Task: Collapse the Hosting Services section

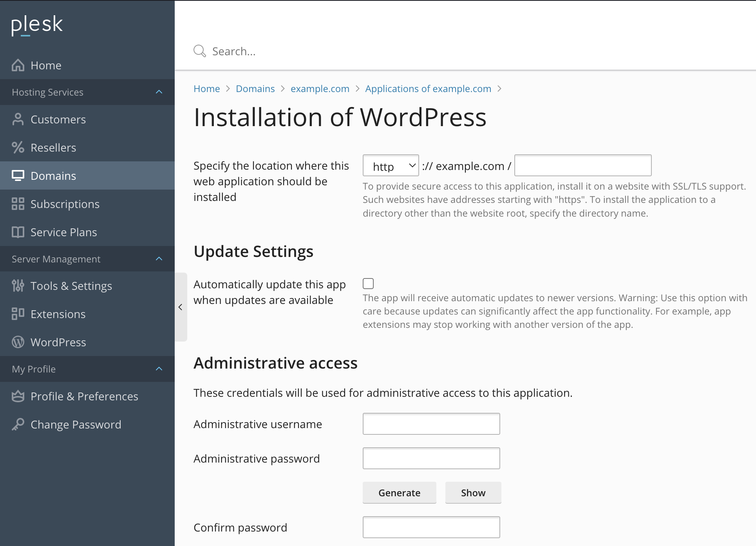Action: tap(159, 92)
